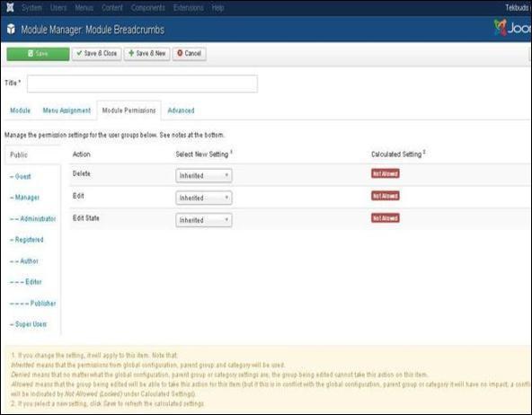Open the Content menu
This screenshot has height=415, width=532.
point(112,7)
